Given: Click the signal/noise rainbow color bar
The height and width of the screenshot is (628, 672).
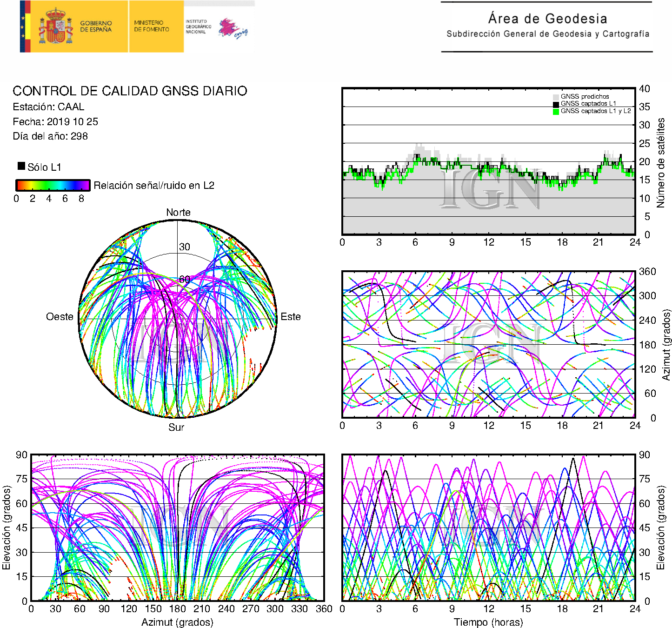Looking at the screenshot, I should click(x=53, y=185).
